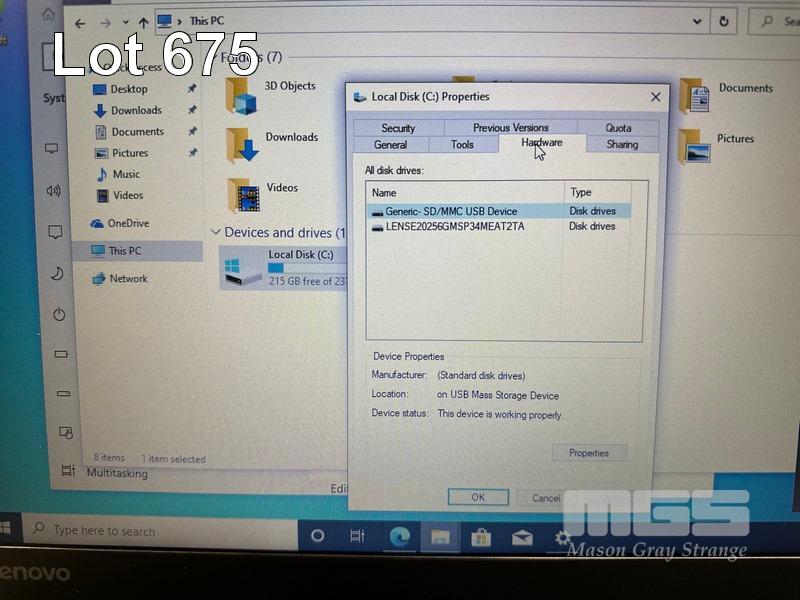The width and height of the screenshot is (800, 600).
Task: Switch to the Security tab
Action: tap(398, 128)
